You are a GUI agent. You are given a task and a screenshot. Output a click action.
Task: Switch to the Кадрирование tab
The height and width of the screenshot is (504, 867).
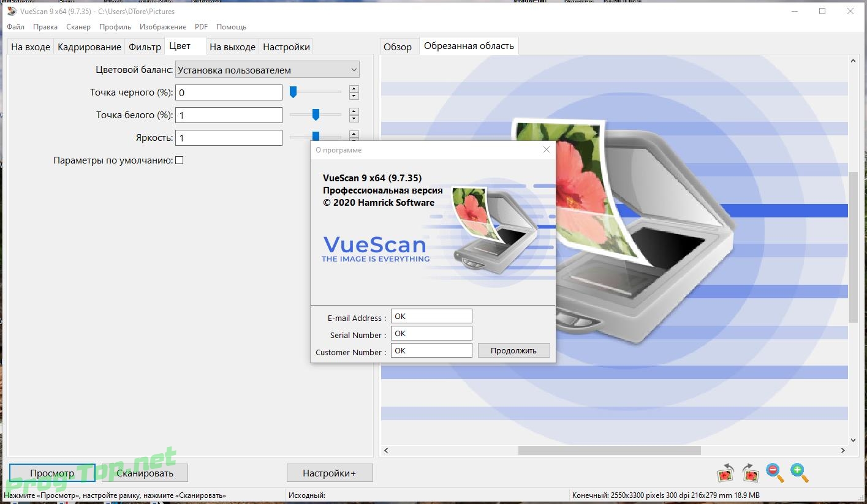(x=89, y=47)
